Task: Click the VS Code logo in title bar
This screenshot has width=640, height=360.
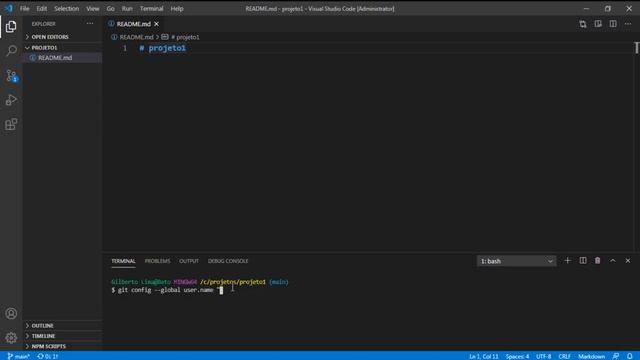Action: pos(9,8)
